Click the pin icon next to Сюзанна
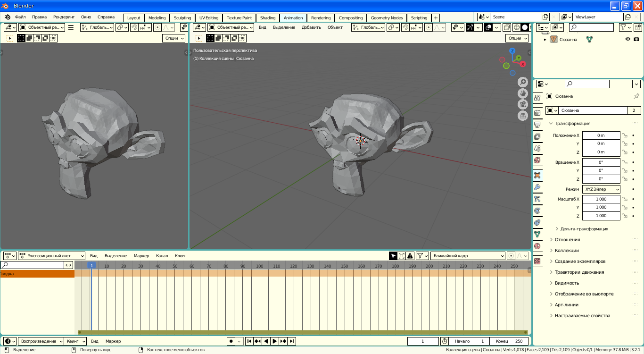 pos(636,96)
